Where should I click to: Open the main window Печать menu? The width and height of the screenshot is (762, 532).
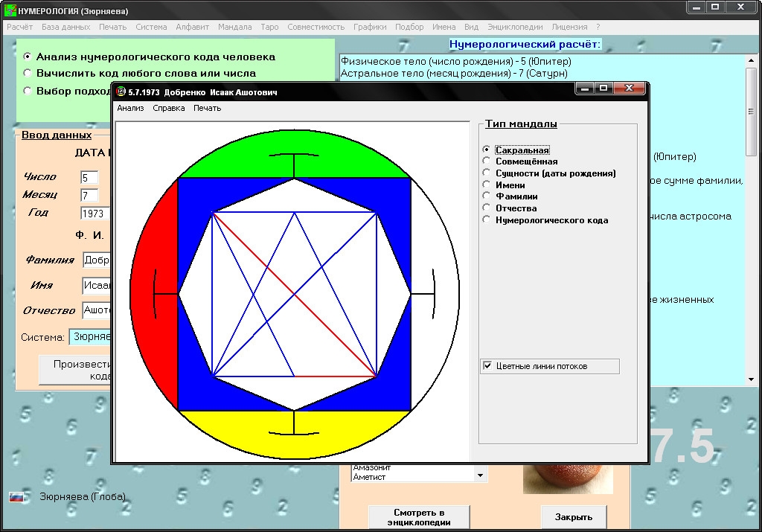(113, 28)
